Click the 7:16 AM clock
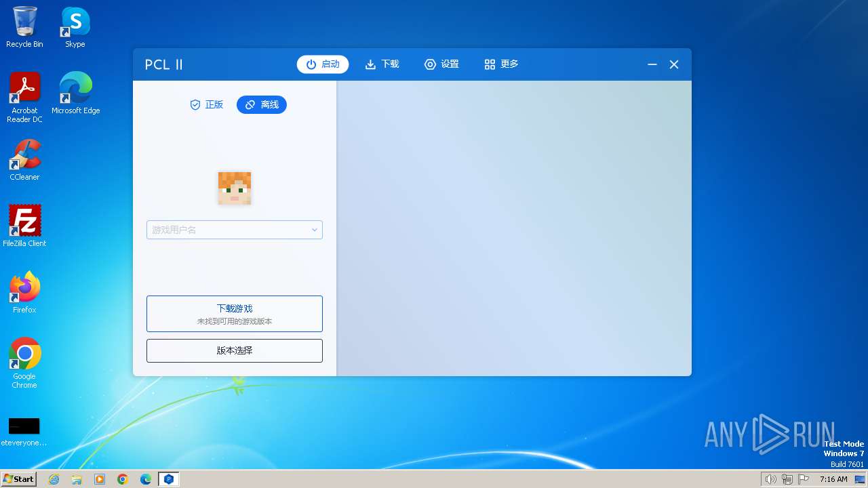The image size is (868, 488). [833, 479]
